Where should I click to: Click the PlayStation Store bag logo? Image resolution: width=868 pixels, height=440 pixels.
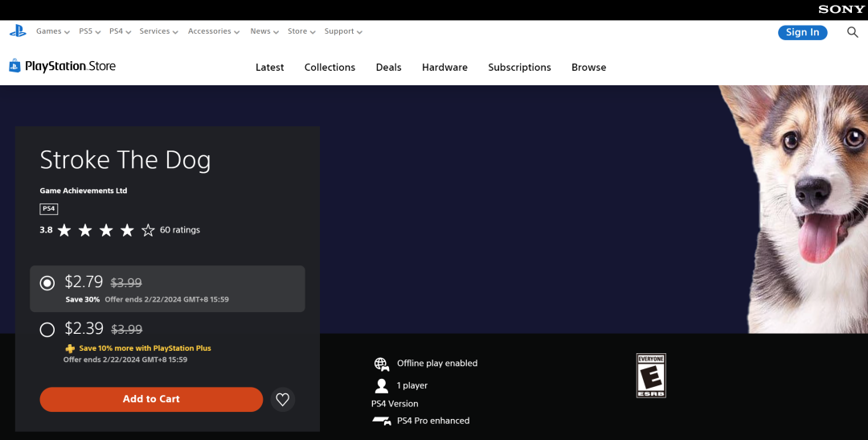point(14,66)
